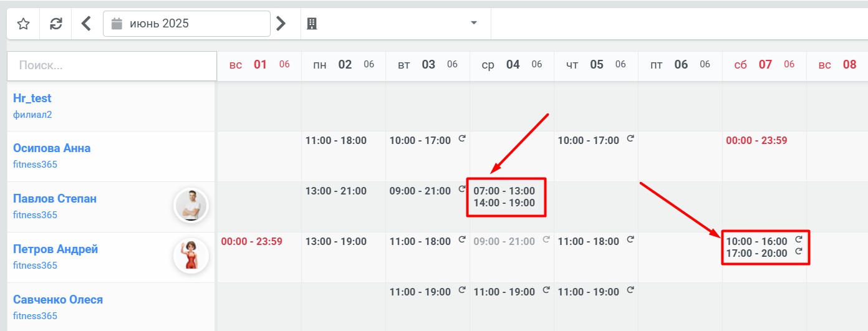Open Осипова Анна red 00:00 - 23:59 entry
This screenshot has height=331, width=868.
pos(757,141)
